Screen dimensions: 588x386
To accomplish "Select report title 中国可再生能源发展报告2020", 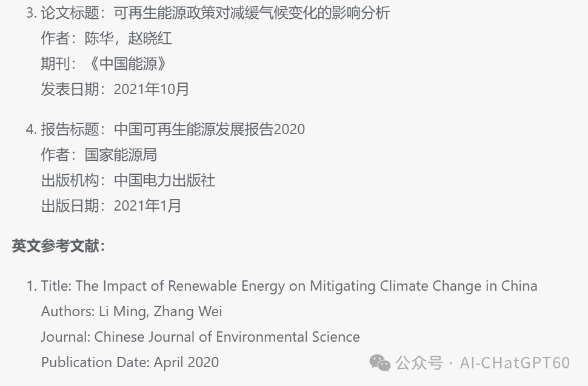I will [x=209, y=129].
